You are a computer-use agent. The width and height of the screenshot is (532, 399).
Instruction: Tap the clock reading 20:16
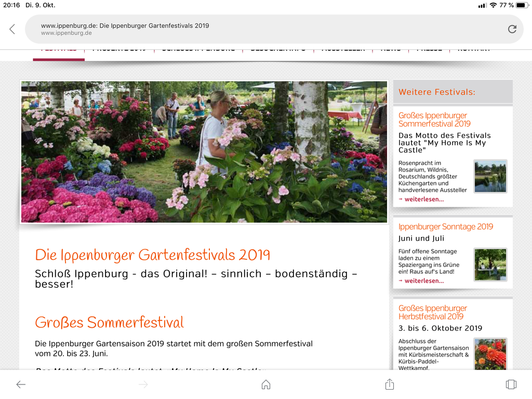tap(11, 5)
